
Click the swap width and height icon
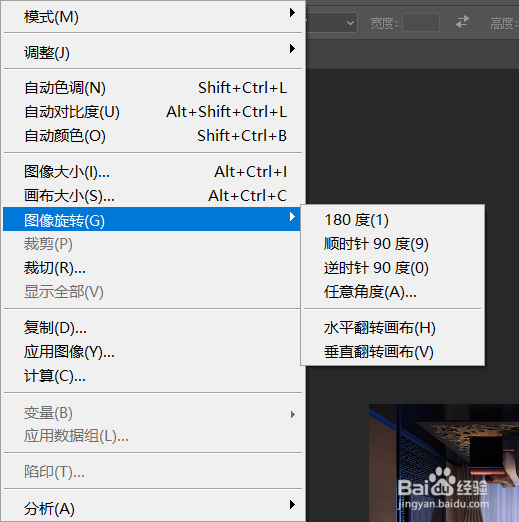tap(462, 22)
